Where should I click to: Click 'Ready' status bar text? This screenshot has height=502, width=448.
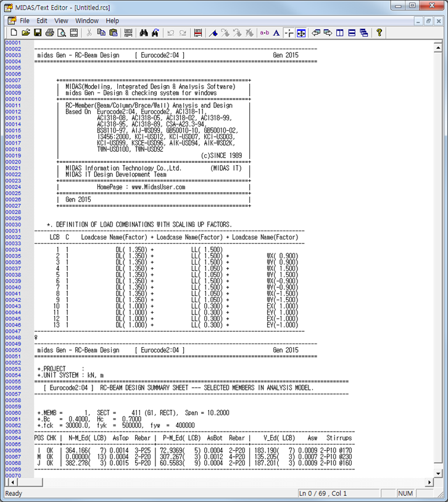(x=14, y=493)
